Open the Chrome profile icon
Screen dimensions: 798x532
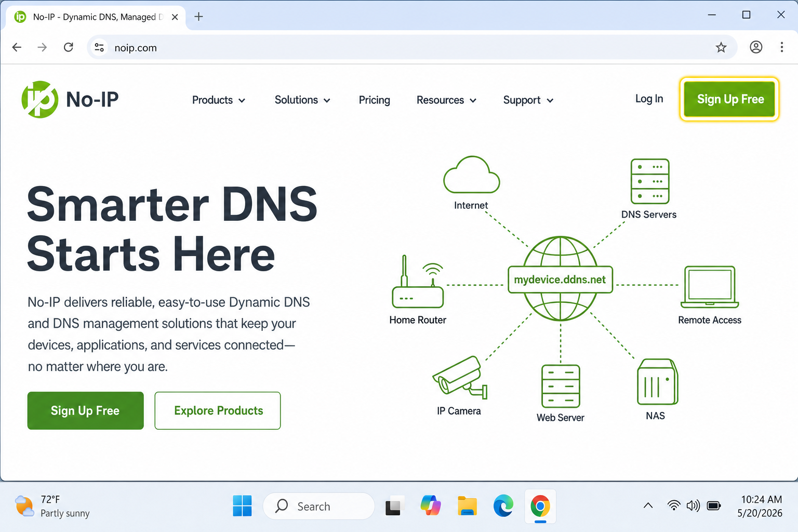point(756,47)
